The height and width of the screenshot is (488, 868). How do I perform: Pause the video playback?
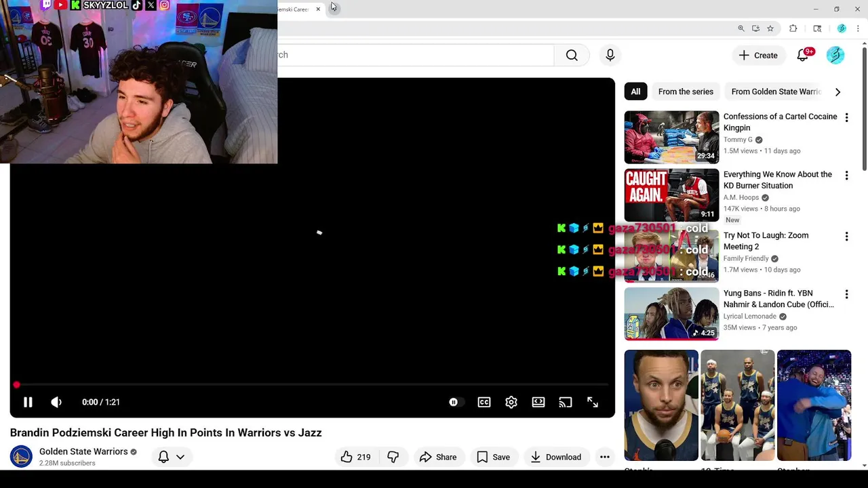tap(28, 402)
